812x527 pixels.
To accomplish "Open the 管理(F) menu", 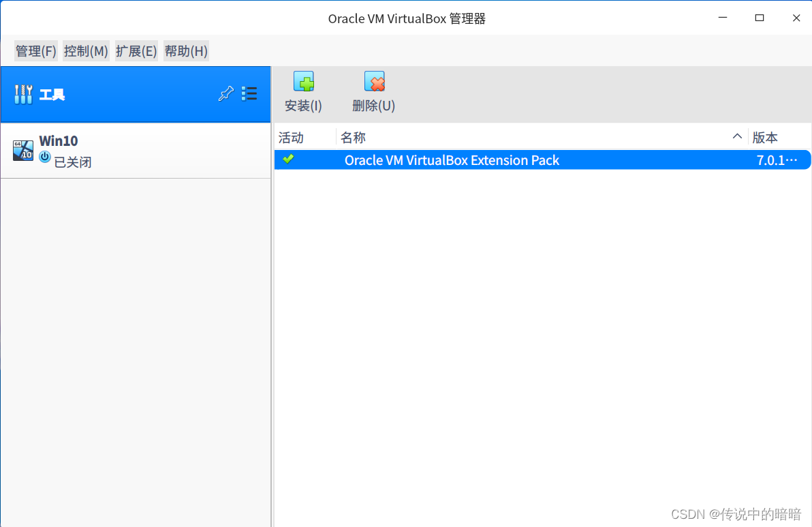I will pos(35,50).
